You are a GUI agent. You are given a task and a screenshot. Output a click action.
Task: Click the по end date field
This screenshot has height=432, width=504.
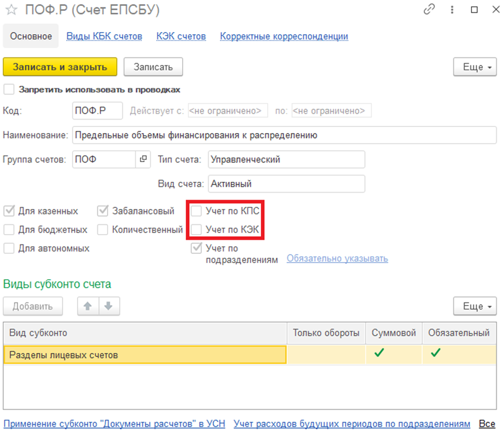331,111
